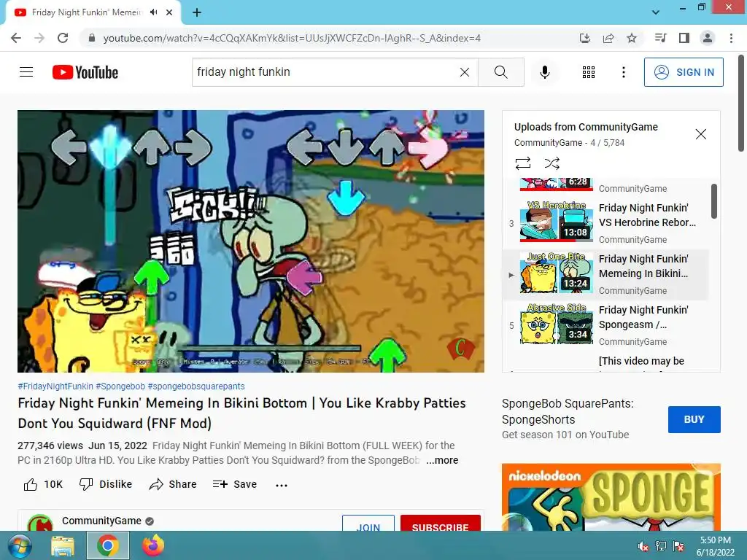Click the Chrome taskbar icon
Image resolution: width=747 pixels, height=560 pixels.
tap(108, 545)
